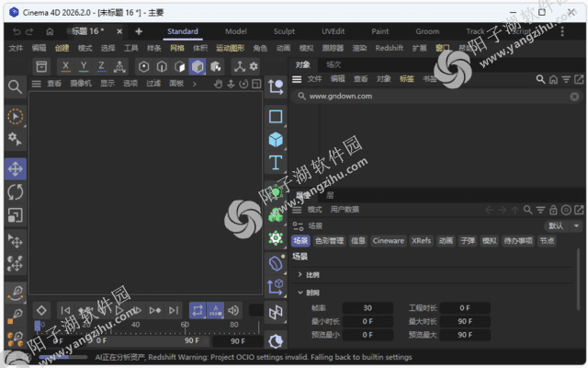Open object manager filter icon
The image size is (588, 368).
pos(566,79)
